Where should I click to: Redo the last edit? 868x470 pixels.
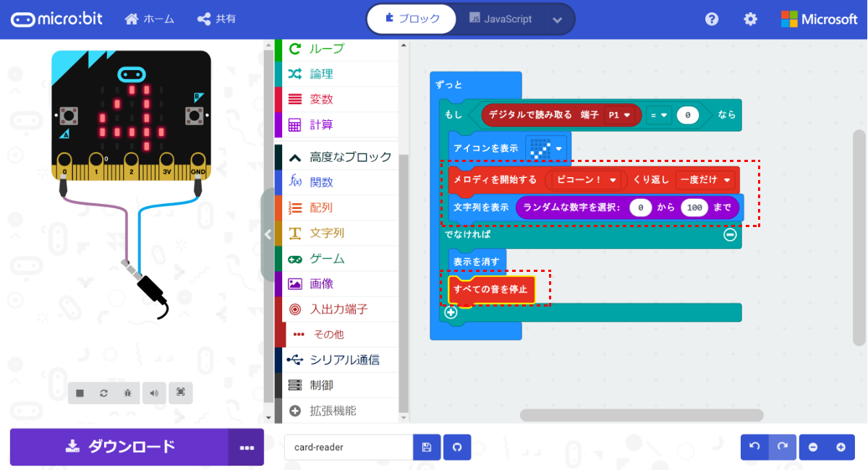[x=783, y=447]
